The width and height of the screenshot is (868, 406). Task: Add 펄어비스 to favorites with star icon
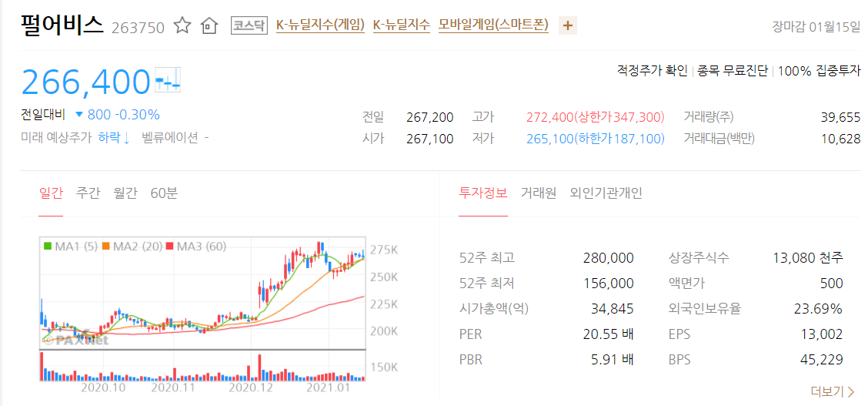182,25
